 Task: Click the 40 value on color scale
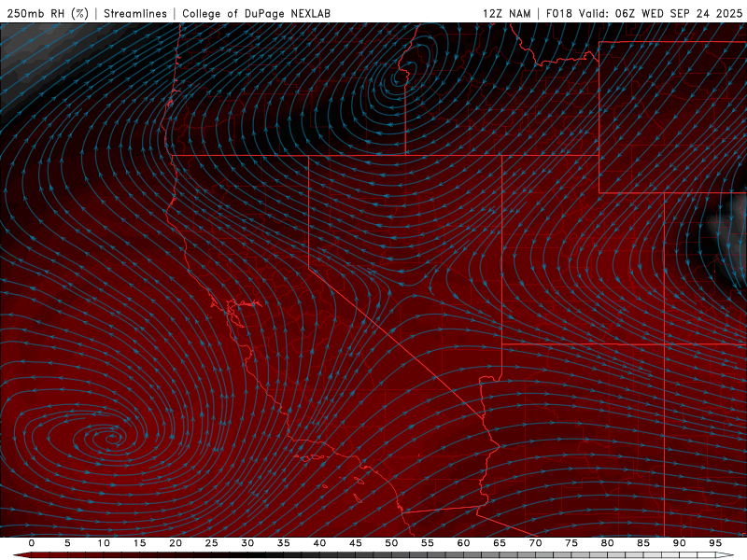[319, 543]
